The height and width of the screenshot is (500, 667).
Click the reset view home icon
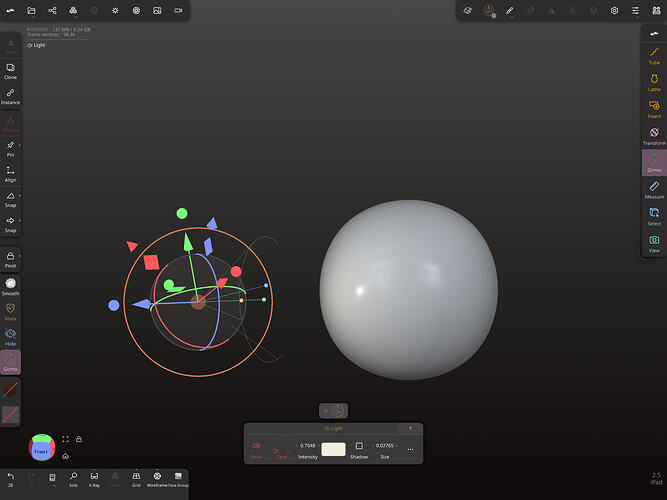click(65, 456)
